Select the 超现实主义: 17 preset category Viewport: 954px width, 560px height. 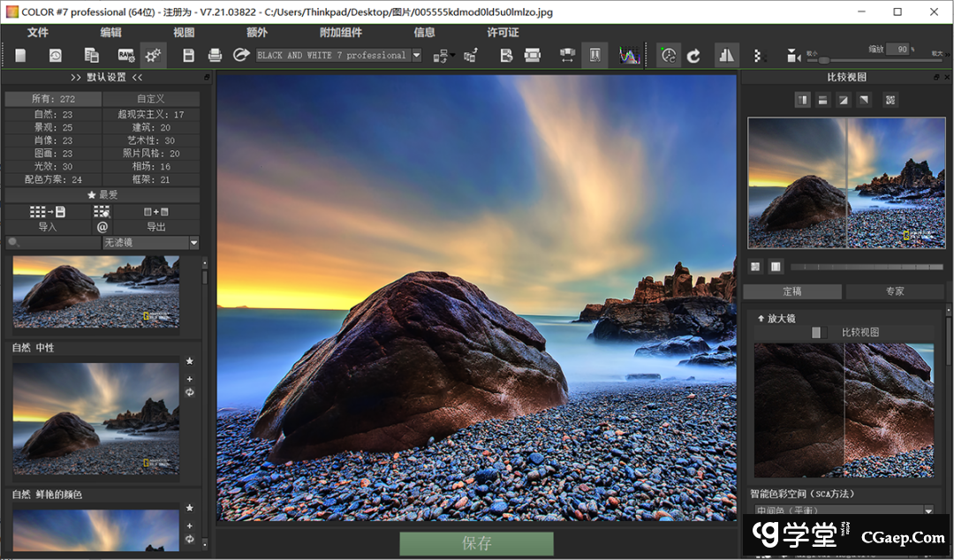click(151, 115)
